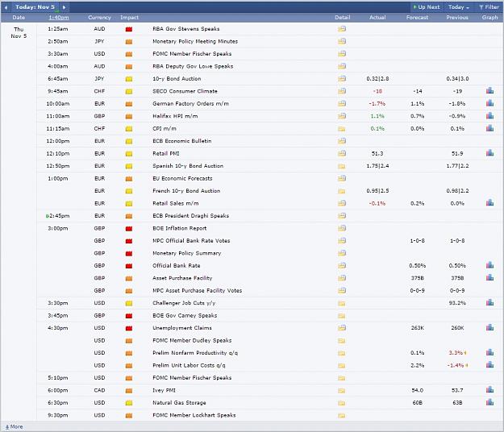Click the Up Next button

coord(427,7)
